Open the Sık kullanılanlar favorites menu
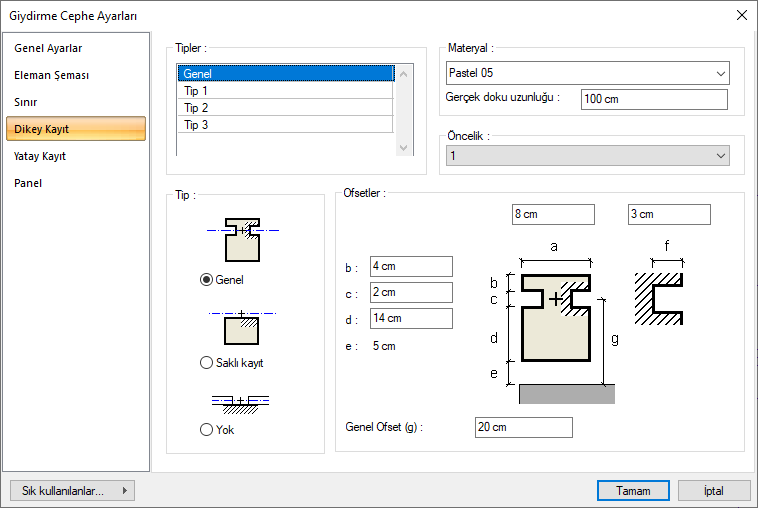Viewport: 758px width, 508px height. tap(71, 491)
